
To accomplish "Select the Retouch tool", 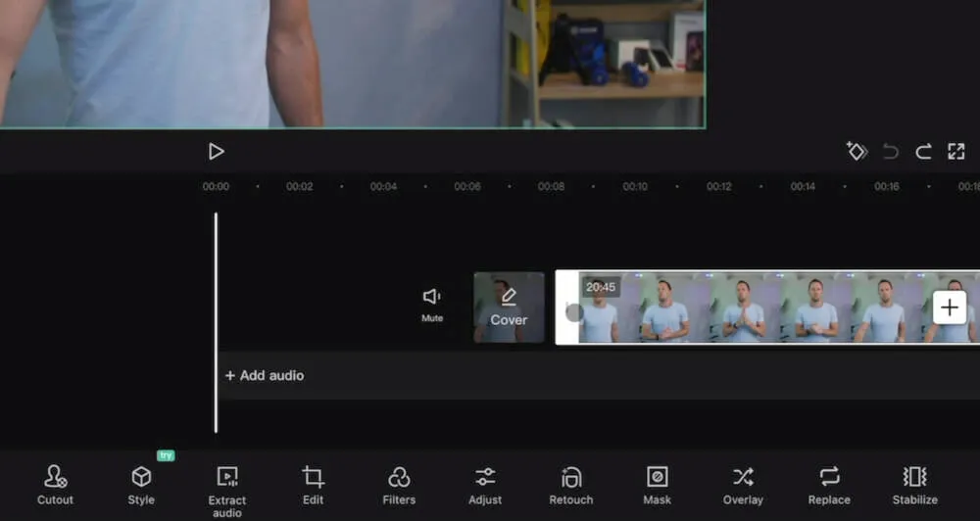I will click(x=571, y=485).
